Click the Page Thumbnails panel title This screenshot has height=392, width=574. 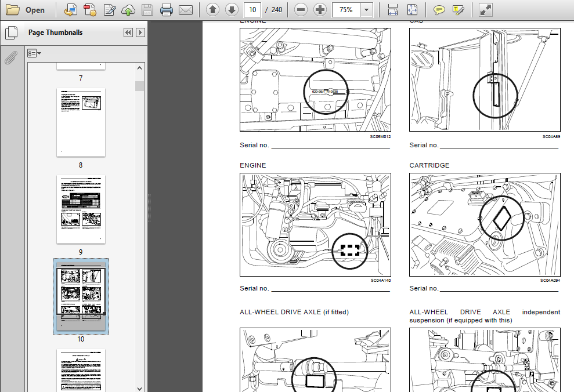(x=56, y=32)
